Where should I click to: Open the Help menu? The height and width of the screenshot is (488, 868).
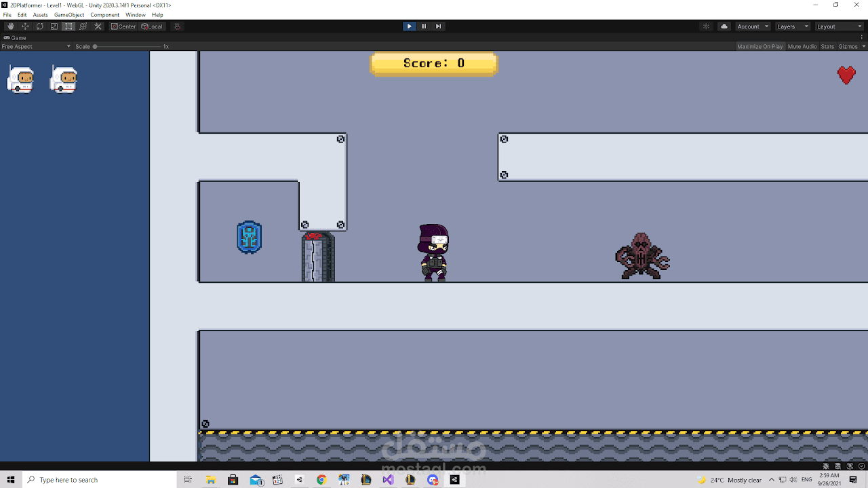tap(157, 14)
